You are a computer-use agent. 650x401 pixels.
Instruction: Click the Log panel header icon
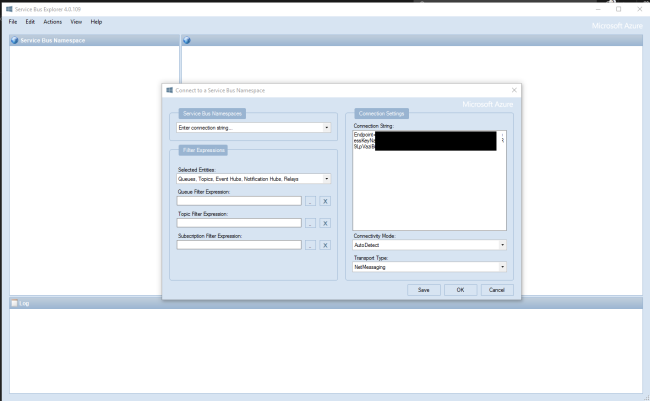[15, 303]
